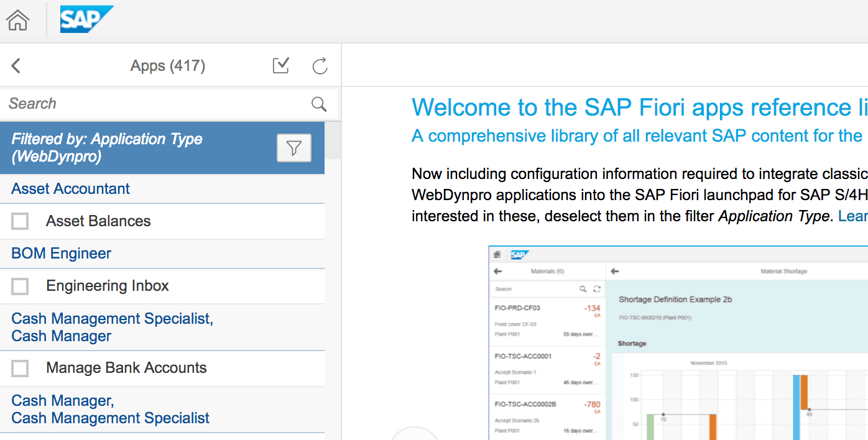This screenshot has height=440, width=868.
Task: Go back using the left chevron
Action: 16,66
